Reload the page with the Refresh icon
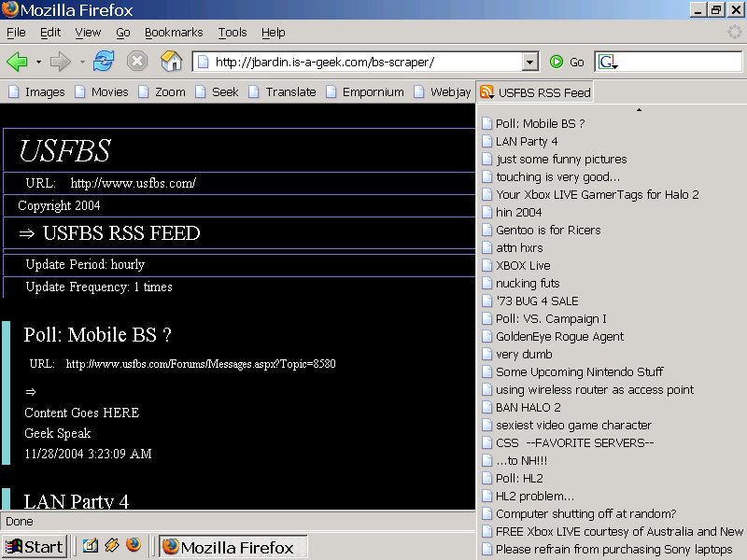This screenshot has width=747, height=560. point(104,61)
